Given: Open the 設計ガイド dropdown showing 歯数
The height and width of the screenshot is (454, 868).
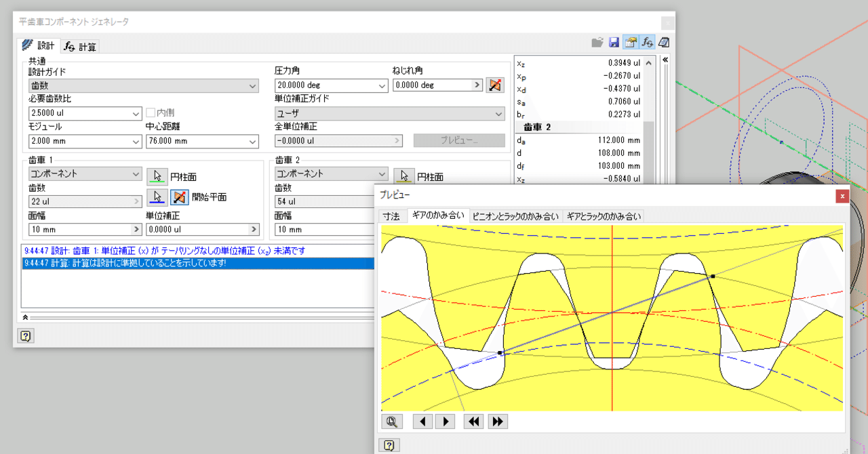Looking at the screenshot, I should [x=144, y=86].
